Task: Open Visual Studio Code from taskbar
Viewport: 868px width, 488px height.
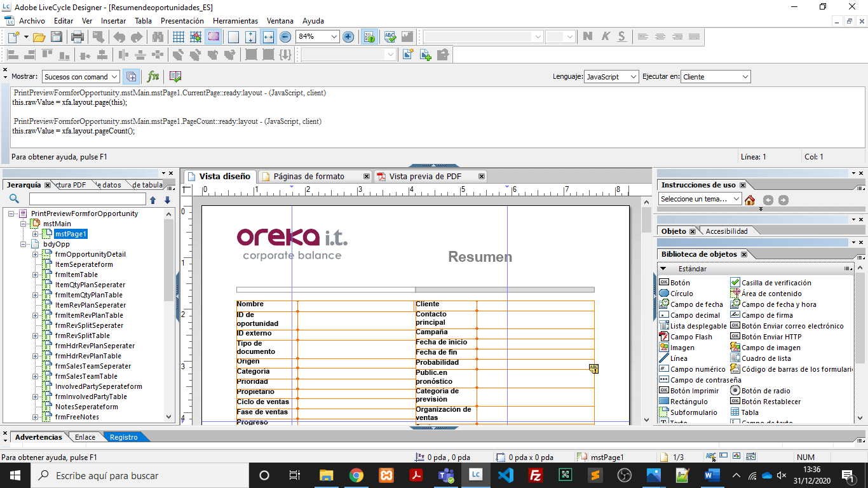Action: (x=505, y=475)
